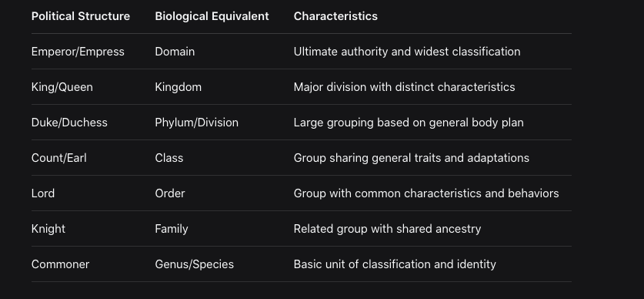Select the Duke/Duchess cell
The width and height of the screenshot is (644, 299).
69,123
